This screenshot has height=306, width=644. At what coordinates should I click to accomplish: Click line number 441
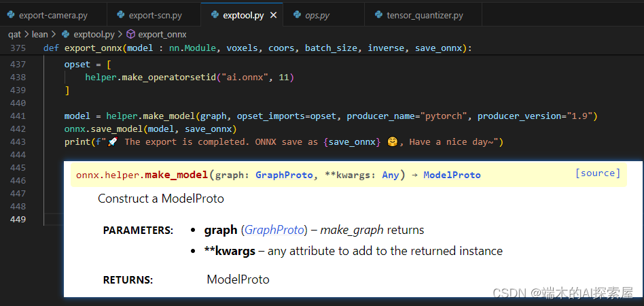click(x=18, y=116)
